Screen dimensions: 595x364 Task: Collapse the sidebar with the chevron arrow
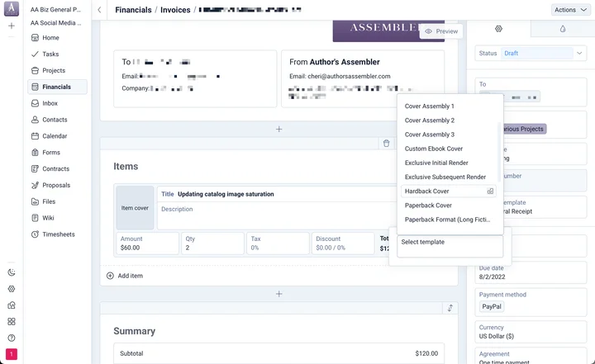pos(99,10)
